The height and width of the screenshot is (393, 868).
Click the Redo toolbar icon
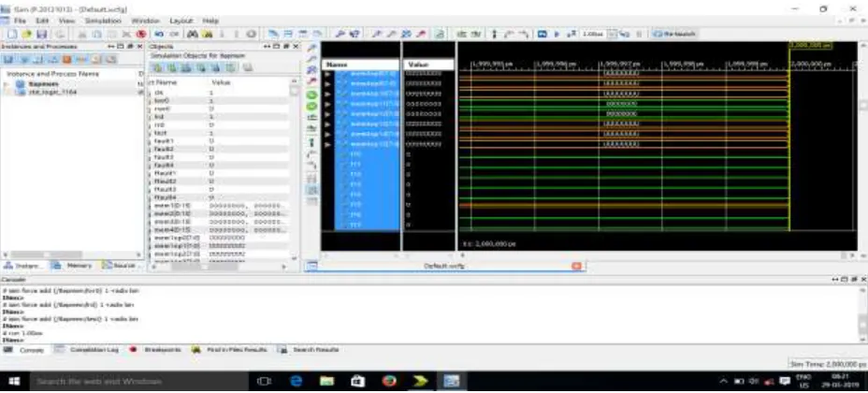(x=174, y=34)
